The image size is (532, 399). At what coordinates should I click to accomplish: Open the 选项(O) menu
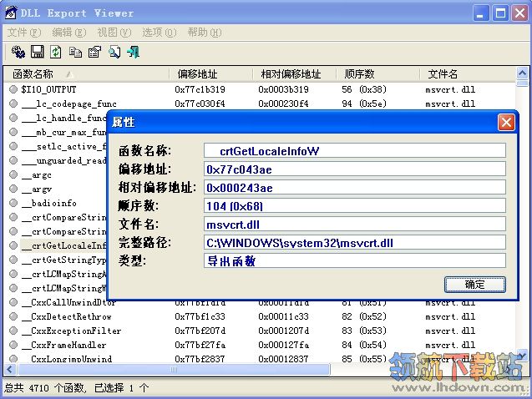(x=160, y=33)
